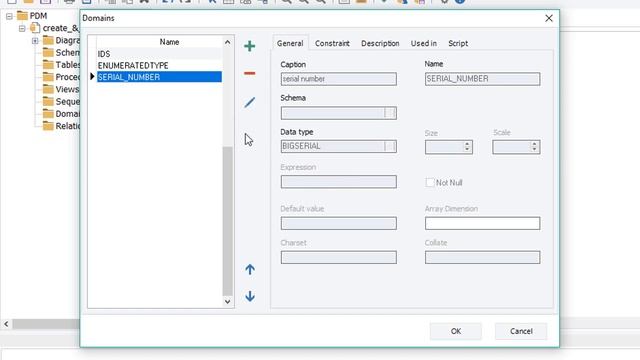This screenshot has height=360, width=640.
Task: Move the selected domain up
Action: (x=250, y=269)
